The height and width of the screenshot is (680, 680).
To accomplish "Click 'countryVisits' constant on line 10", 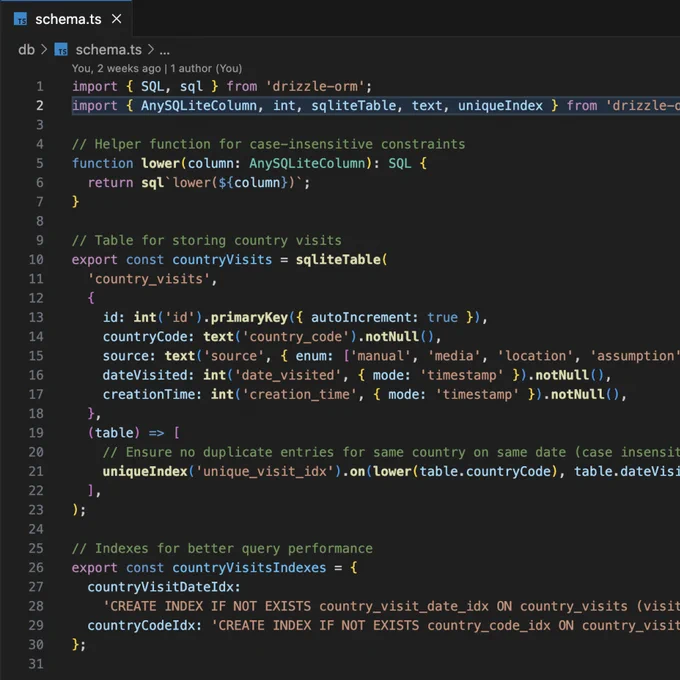I will point(222,259).
